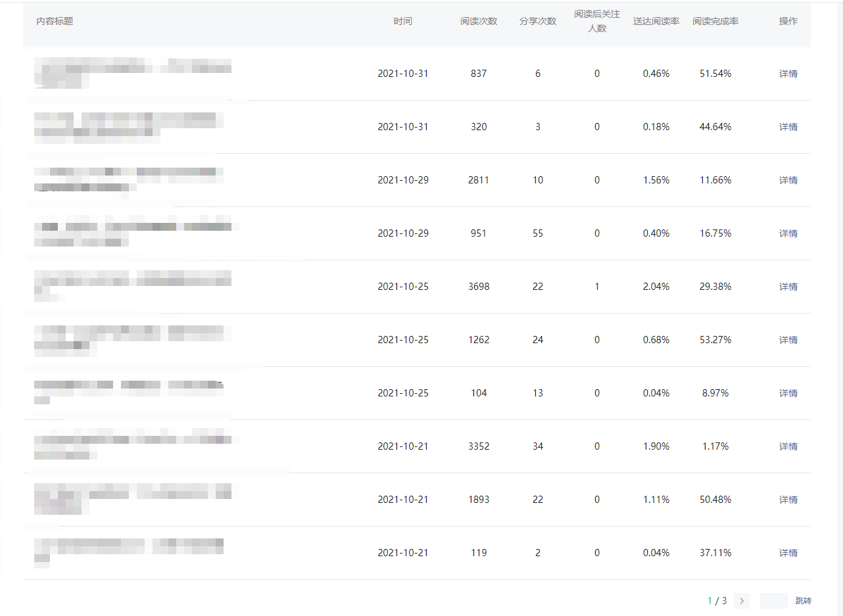The height and width of the screenshot is (616, 843).
Task: Select the 阅读完成率 column header
Action: coord(715,21)
